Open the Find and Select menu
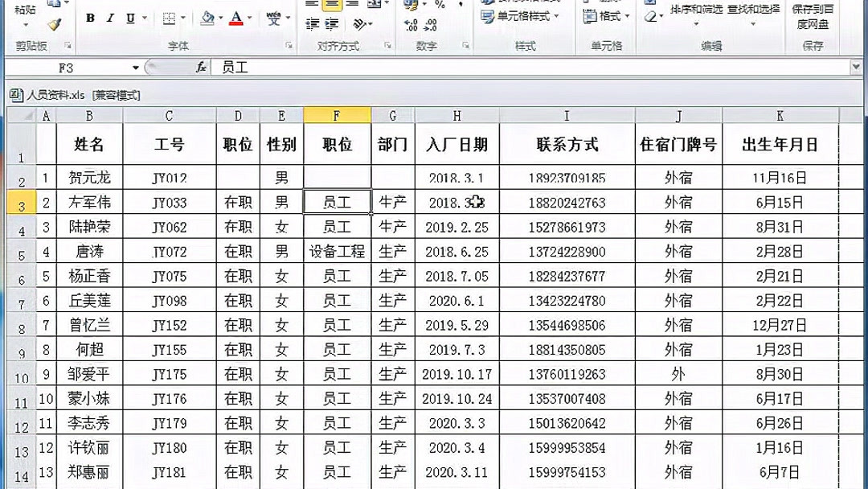The height and width of the screenshot is (489, 868). (x=754, y=16)
